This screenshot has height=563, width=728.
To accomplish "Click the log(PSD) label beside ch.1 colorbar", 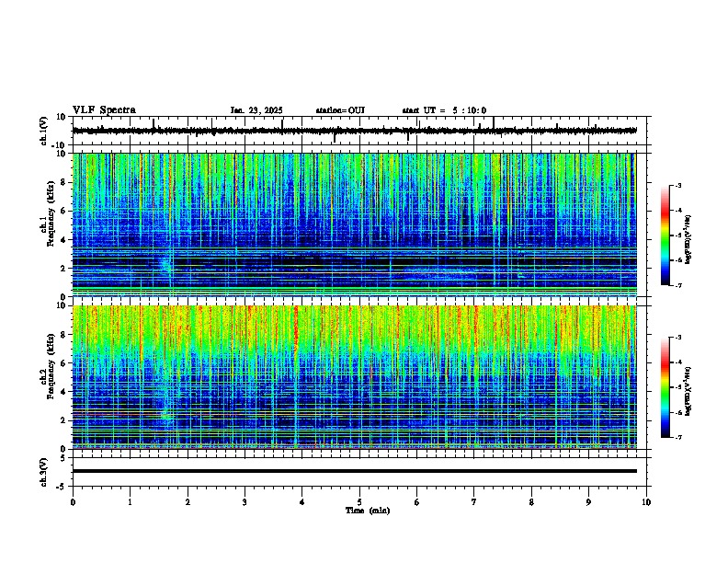I will point(688,239).
